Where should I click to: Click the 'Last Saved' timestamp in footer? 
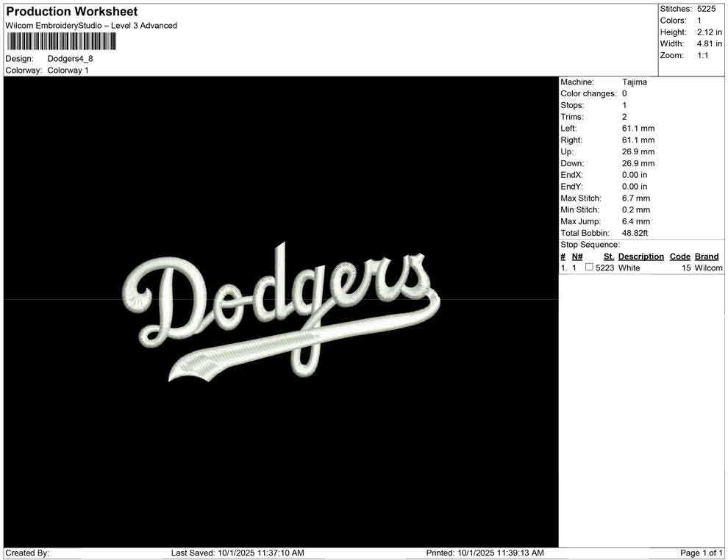click(x=238, y=553)
